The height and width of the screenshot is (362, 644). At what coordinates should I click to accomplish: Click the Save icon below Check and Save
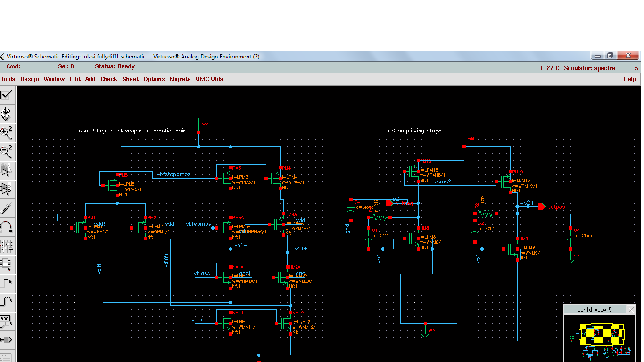(x=6, y=114)
